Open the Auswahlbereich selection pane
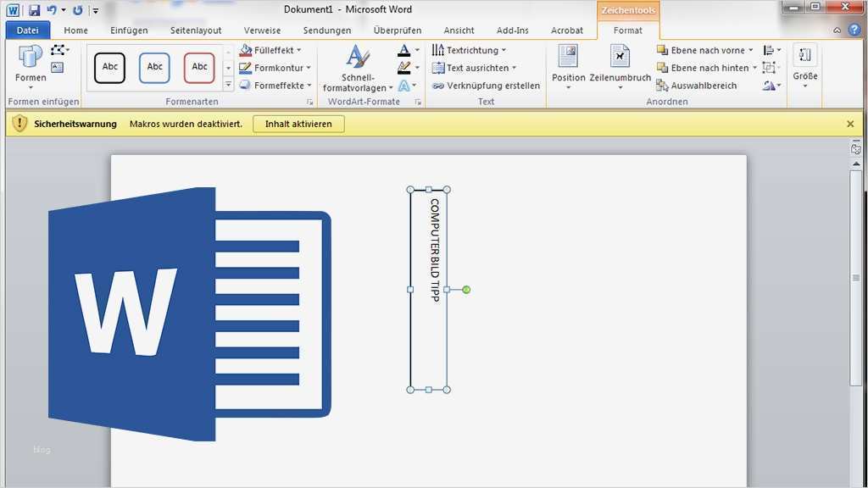Viewport: 868px width, 488px height. [697, 86]
